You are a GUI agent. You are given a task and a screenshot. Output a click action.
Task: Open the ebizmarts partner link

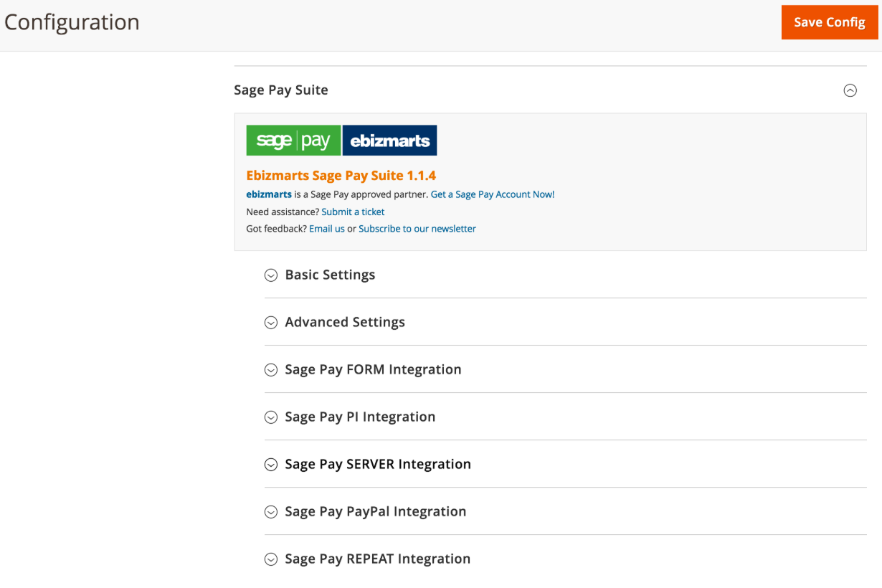pyautogui.click(x=269, y=194)
